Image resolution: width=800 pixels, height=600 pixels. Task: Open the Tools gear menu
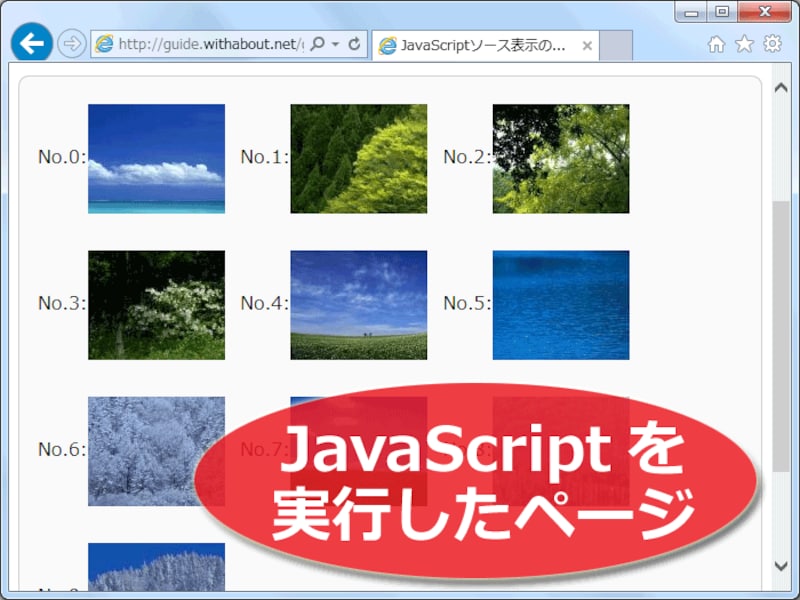[771, 44]
